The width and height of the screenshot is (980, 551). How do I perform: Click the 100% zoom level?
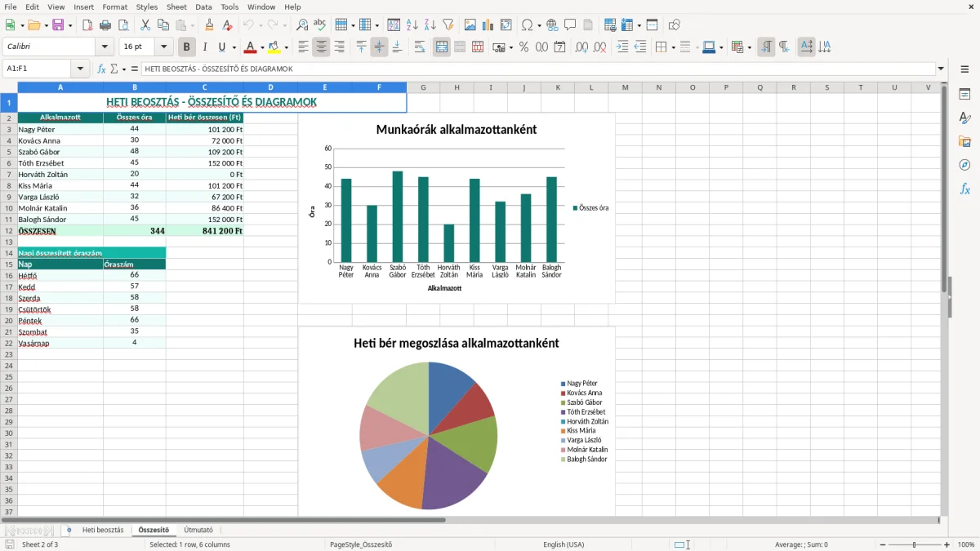(965, 544)
